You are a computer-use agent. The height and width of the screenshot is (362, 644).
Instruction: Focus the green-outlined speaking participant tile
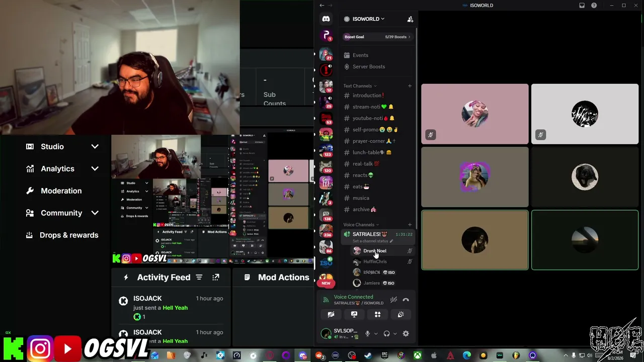585,240
